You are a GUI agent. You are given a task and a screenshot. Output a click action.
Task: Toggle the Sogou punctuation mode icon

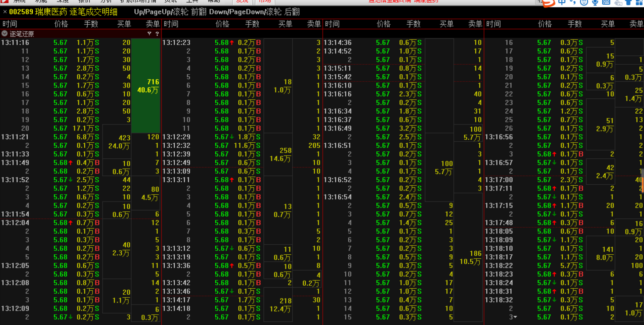tap(573, 3)
